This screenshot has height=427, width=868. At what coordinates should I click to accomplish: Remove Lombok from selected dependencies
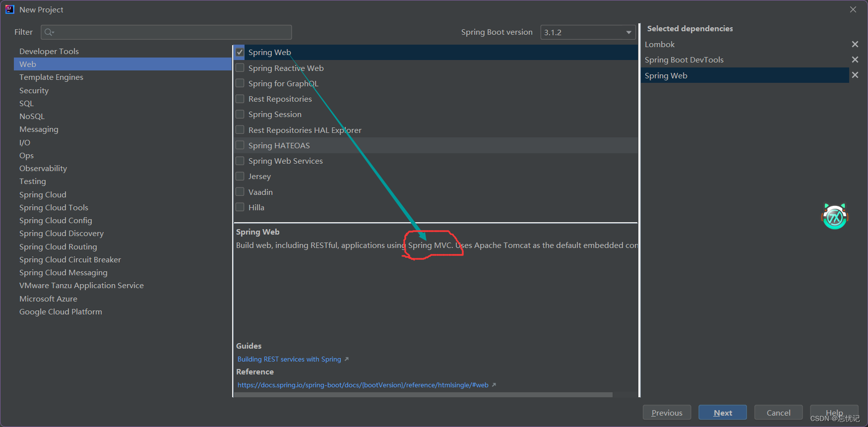coord(855,44)
